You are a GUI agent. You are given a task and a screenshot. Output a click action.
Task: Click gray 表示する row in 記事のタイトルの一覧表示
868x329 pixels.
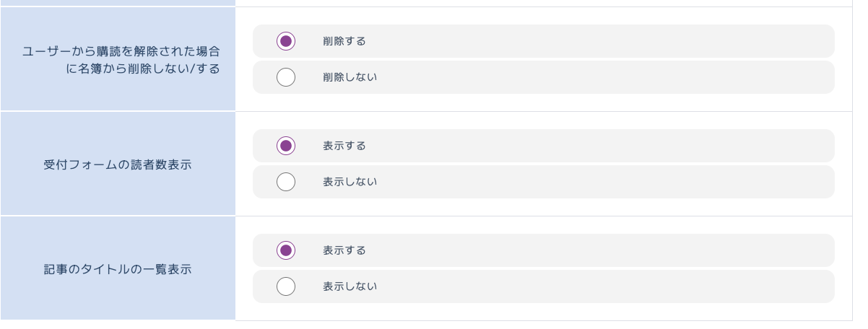[x=578, y=250]
